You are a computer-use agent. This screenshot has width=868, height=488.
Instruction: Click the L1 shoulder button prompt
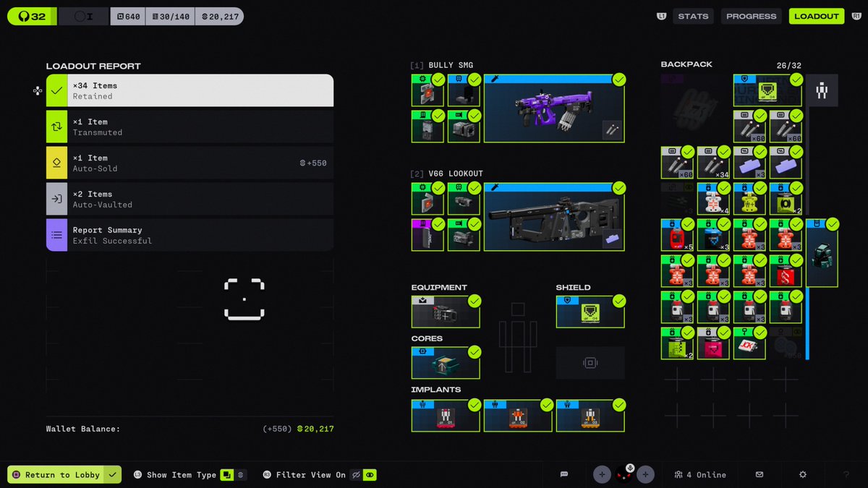click(x=661, y=16)
